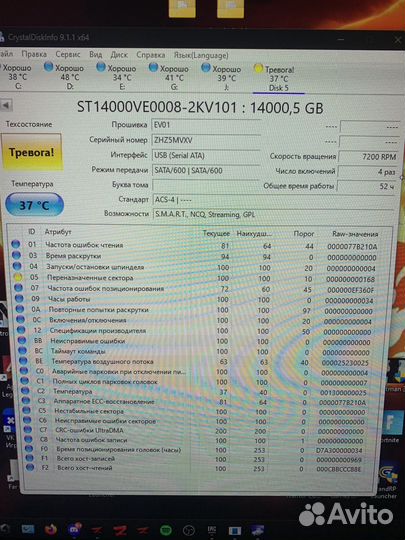Image resolution: width=405 pixels, height=540 pixels.
Task: Click blue status icon for attribute 01
Action: click(15, 244)
